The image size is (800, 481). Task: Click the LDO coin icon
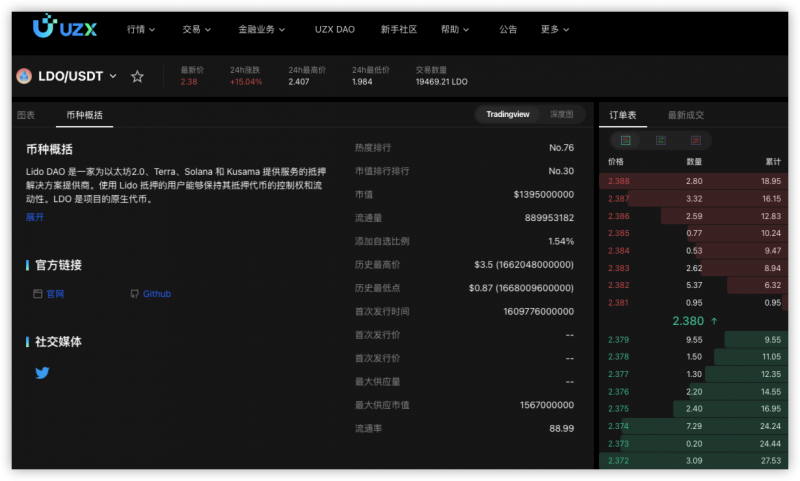coord(24,76)
